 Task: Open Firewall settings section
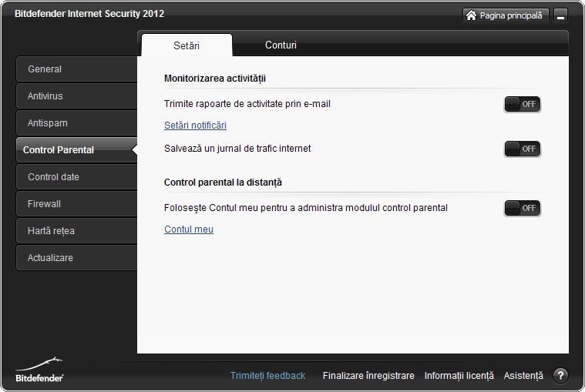point(76,204)
